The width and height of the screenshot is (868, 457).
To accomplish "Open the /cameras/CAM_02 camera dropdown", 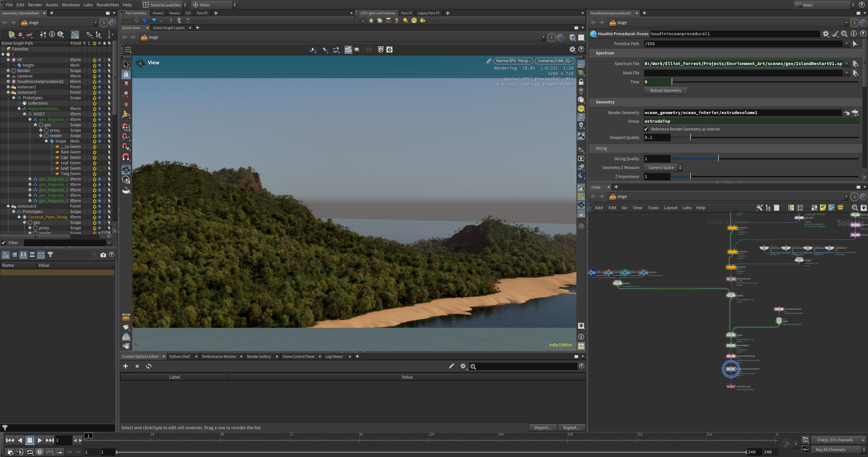I will click(x=554, y=61).
